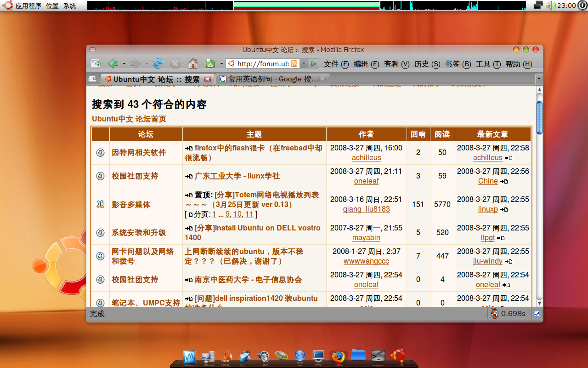The height and width of the screenshot is (368, 588).
Task: Open the blue globe network icon in dock
Action: pos(300,356)
